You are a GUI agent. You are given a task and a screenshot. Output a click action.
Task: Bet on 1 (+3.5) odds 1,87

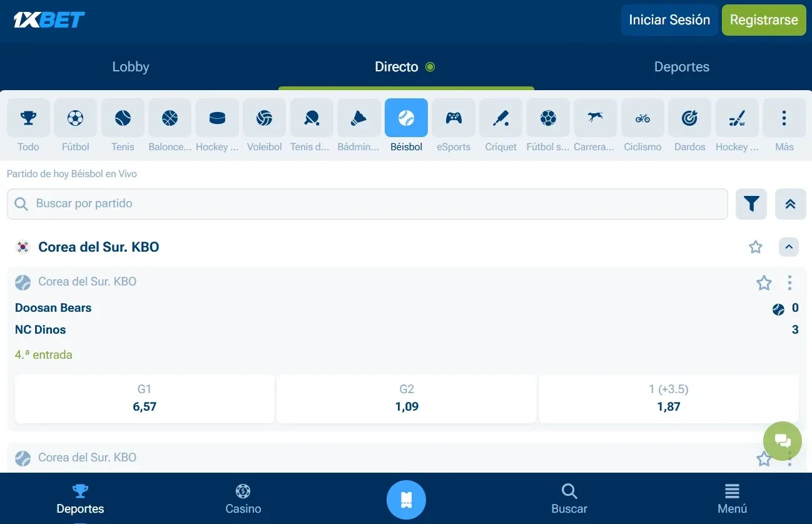(669, 399)
